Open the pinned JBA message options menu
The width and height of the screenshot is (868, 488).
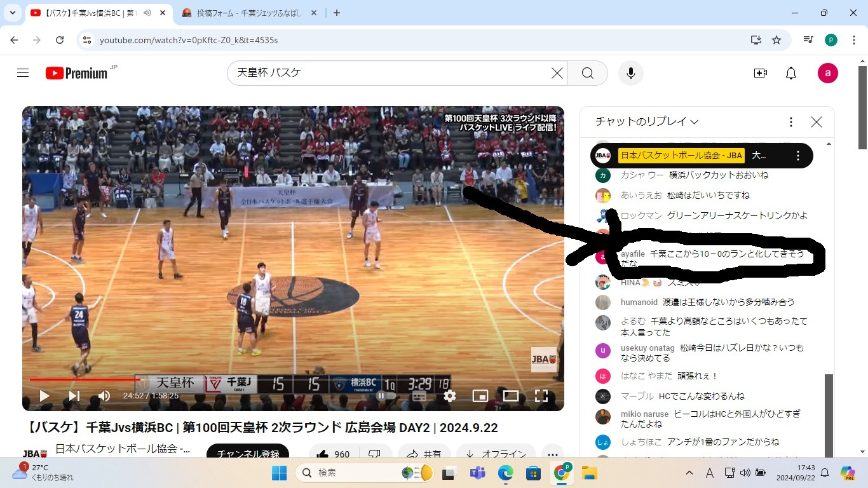pyautogui.click(x=798, y=156)
